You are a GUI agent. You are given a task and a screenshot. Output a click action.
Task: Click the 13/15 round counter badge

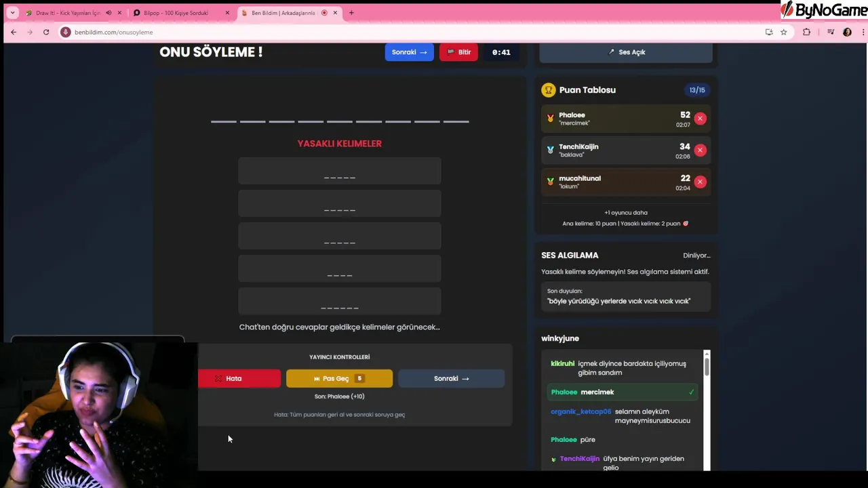pos(697,89)
